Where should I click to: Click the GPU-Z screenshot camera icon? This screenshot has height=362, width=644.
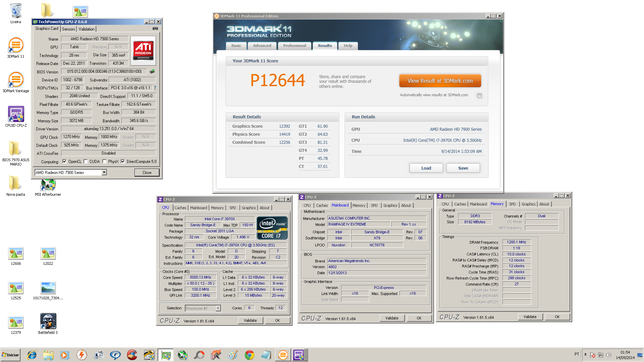(155, 28)
